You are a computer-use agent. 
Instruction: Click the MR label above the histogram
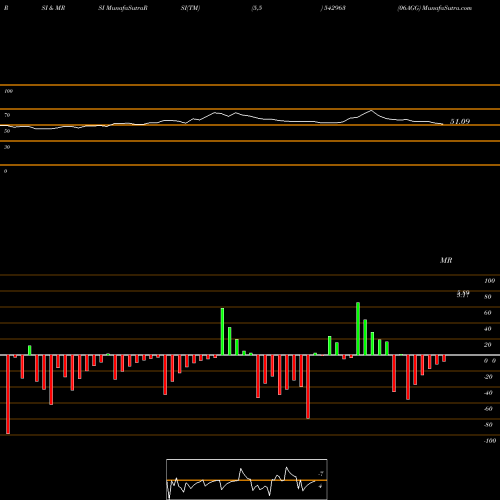click(x=446, y=260)
